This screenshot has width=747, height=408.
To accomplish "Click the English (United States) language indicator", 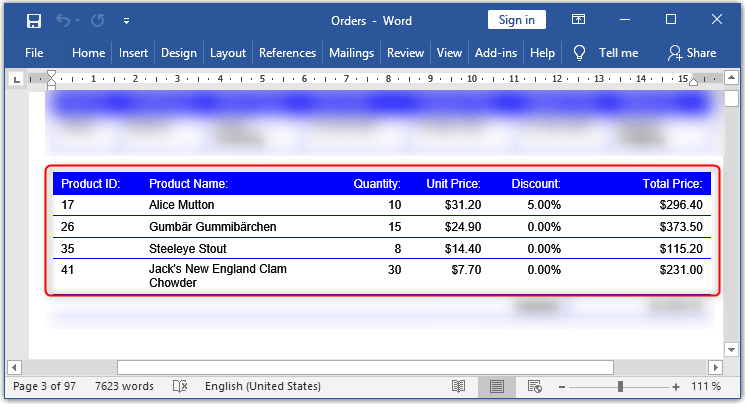I will coord(262,387).
